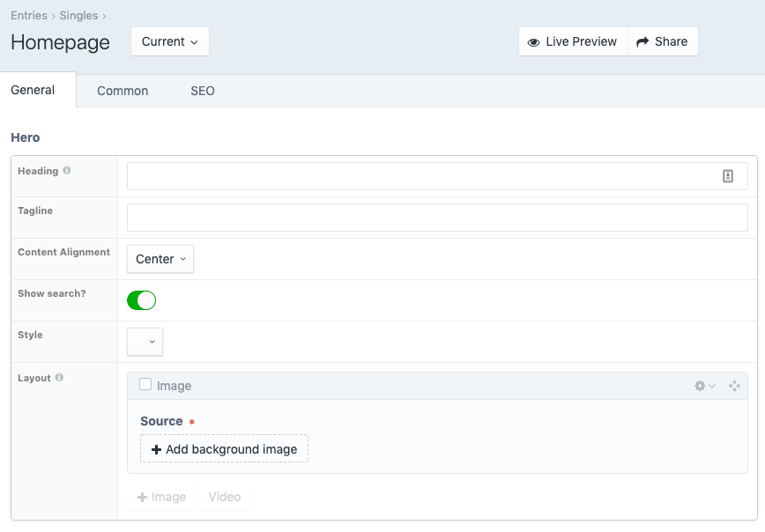This screenshot has height=532, width=765.
Task: Click the move handle icon on the Image block
Action: [734, 386]
